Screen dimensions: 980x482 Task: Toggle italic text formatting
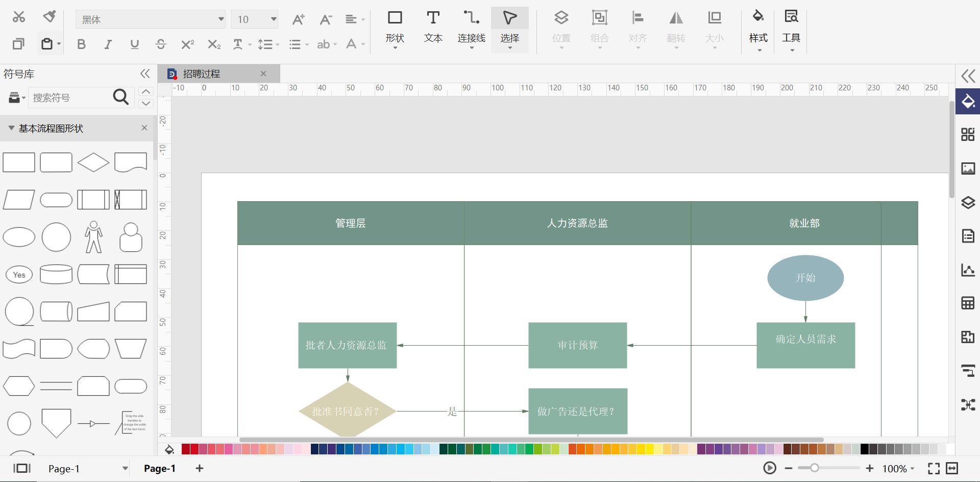(x=108, y=44)
